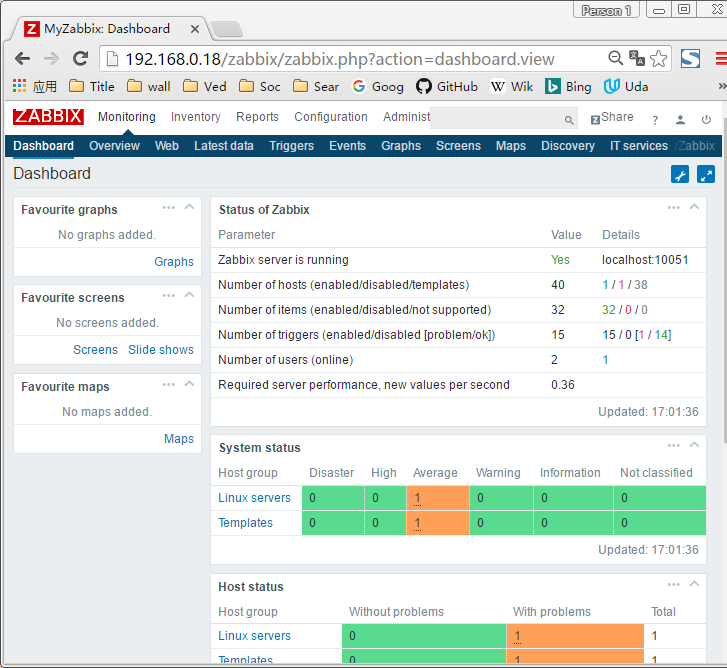The height and width of the screenshot is (668, 727).
Task: Open System status widget menu dots
Action: (674, 445)
